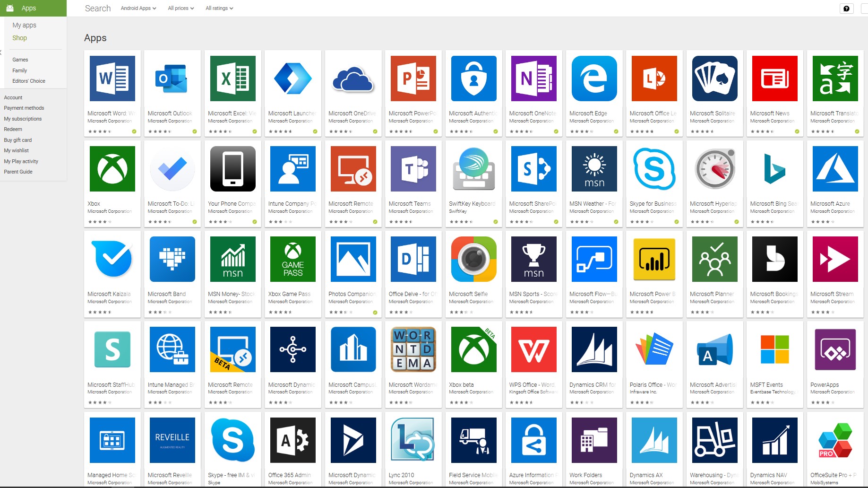The height and width of the screenshot is (488, 868).
Task: Open the Microsoft Word app icon
Action: click(x=112, y=78)
